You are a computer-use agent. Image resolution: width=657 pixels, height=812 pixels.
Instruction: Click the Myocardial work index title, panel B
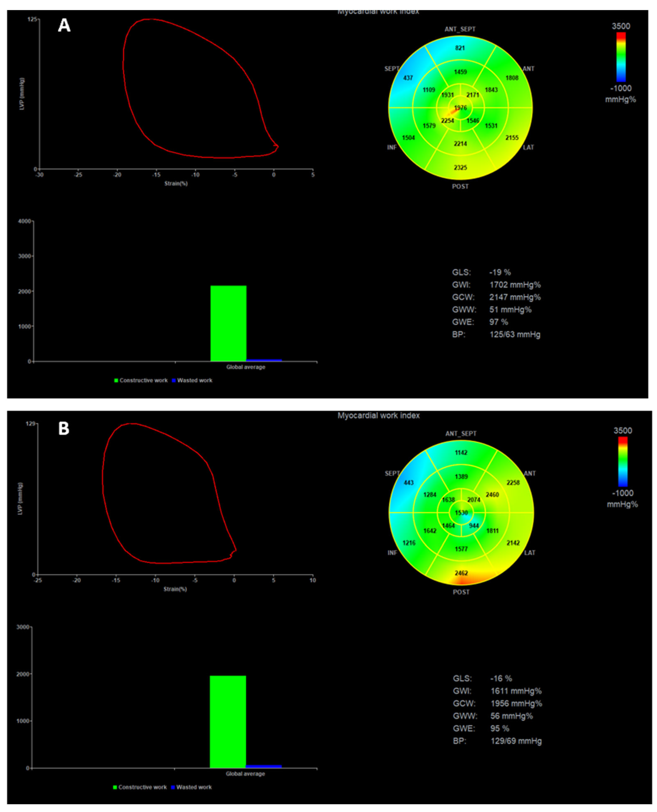[378, 416]
